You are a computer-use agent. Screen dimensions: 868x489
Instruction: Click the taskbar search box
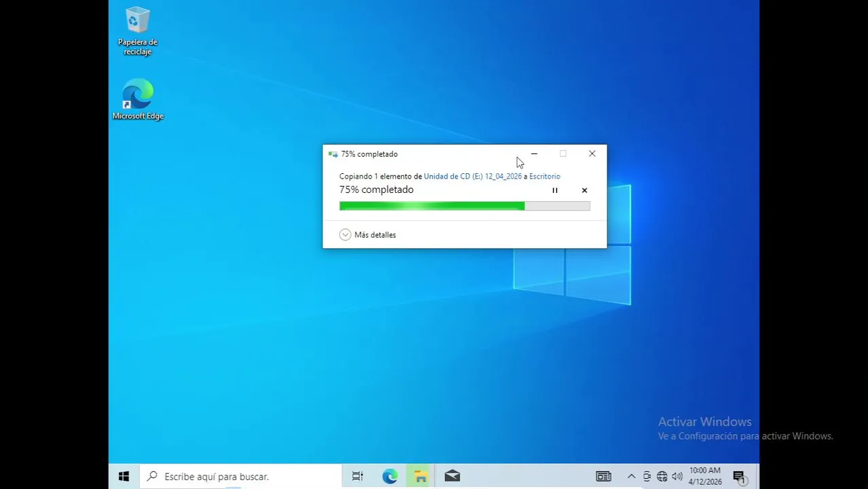click(x=241, y=477)
